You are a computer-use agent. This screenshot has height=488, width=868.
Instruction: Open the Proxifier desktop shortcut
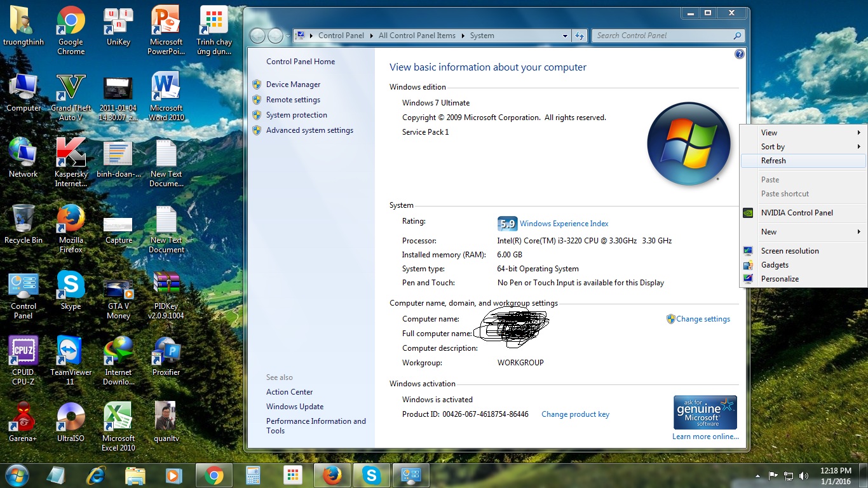pos(166,357)
